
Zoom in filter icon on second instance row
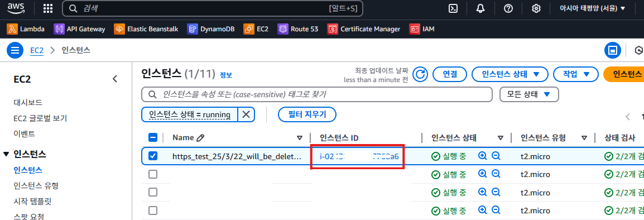(483, 174)
